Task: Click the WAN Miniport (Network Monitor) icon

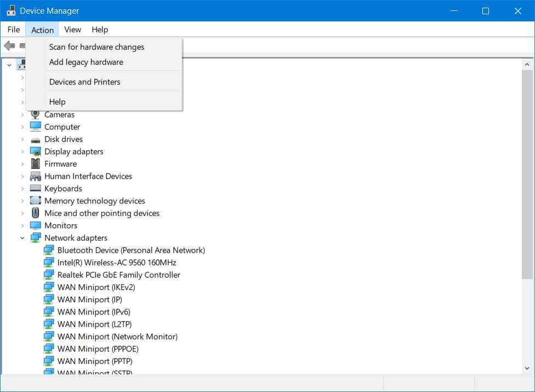Action: pos(48,337)
